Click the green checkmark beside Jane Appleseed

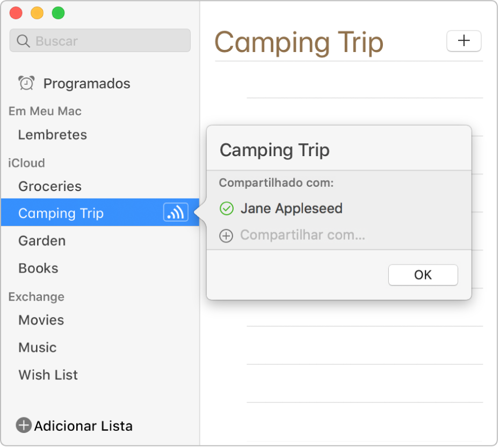click(227, 209)
